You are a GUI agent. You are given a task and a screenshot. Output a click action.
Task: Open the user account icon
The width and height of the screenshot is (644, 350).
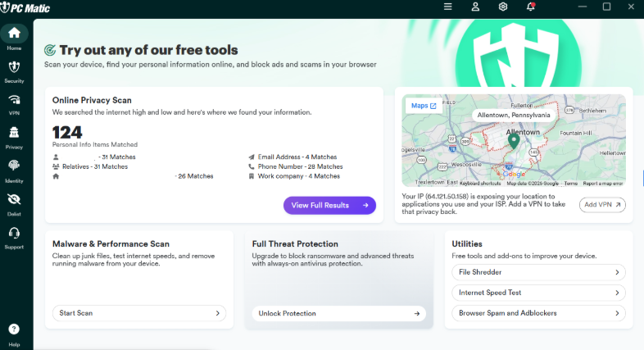475,7
